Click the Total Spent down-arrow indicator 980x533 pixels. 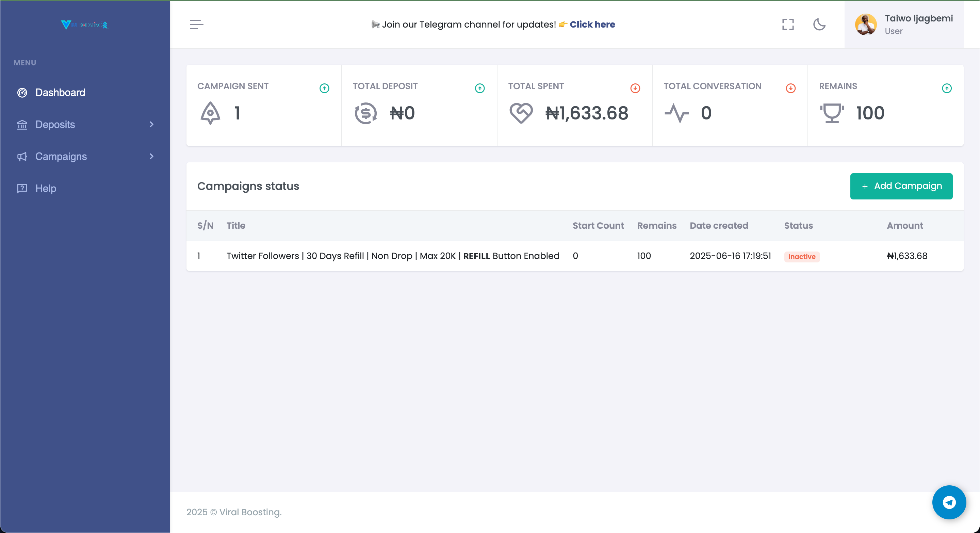click(x=635, y=88)
